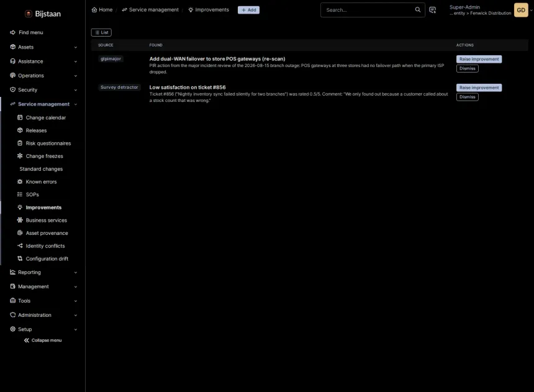
Task: Raise improvement for dual-WAN failover item
Action: 479,59
